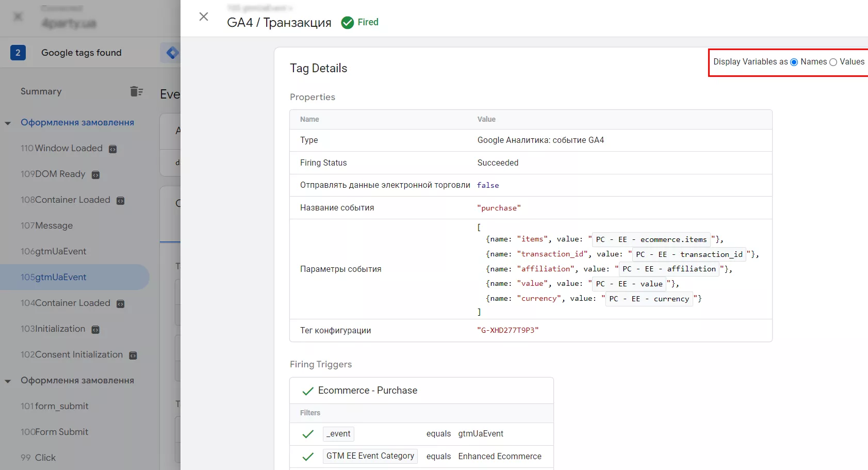Click the code icon beside 108 Container Loaded
The image size is (868, 470).
121,201
